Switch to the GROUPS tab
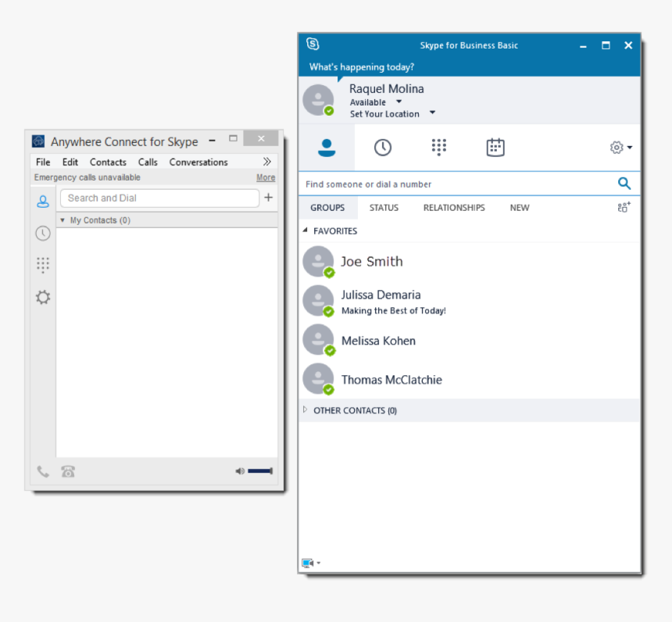The width and height of the screenshot is (672, 622). [x=327, y=208]
